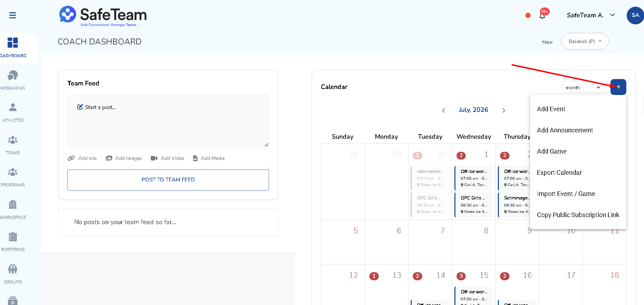
Task: Go to next month arrow
Action: [x=504, y=110]
